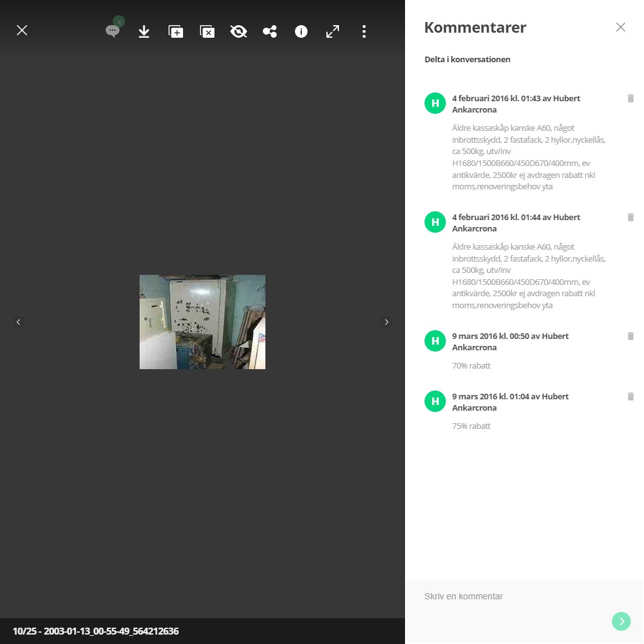Open the three-dot more options menu
644x644 pixels.
click(364, 31)
